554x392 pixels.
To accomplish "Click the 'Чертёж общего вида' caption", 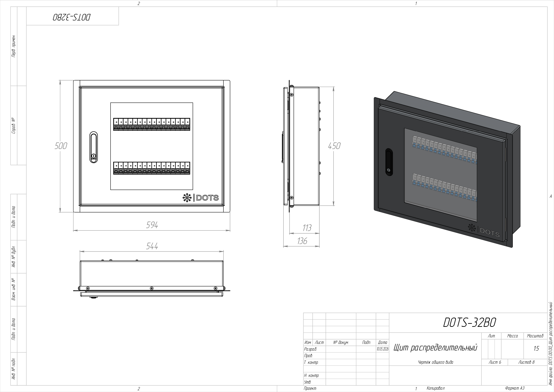I will pos(436,362).
